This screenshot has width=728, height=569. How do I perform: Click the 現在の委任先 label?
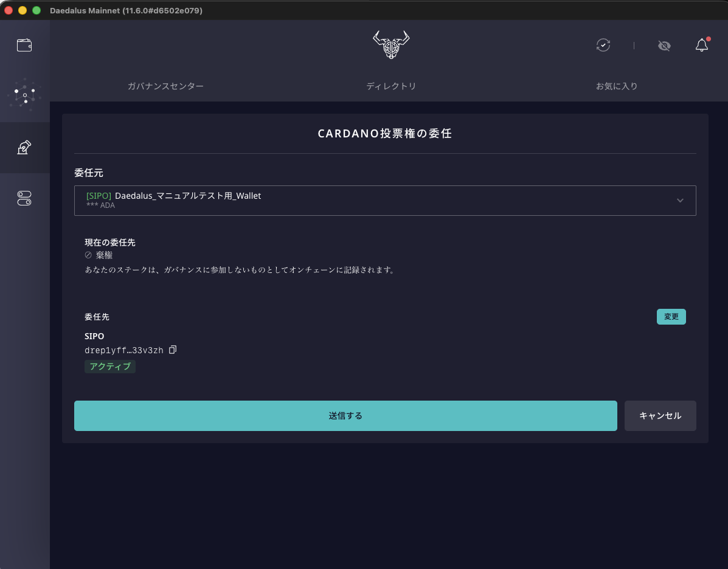[110, 243]
